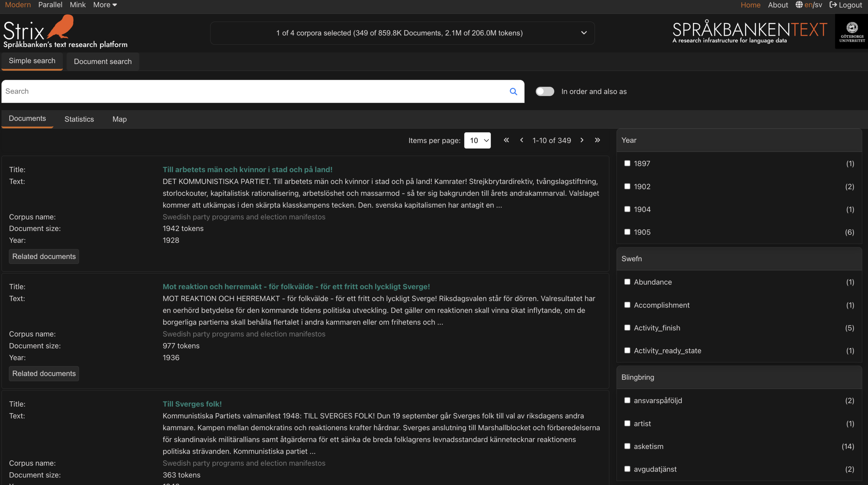Show related documents for the 1936 manifesto
This screenshot has height=485, width=868.
click(x=44, y=373)
